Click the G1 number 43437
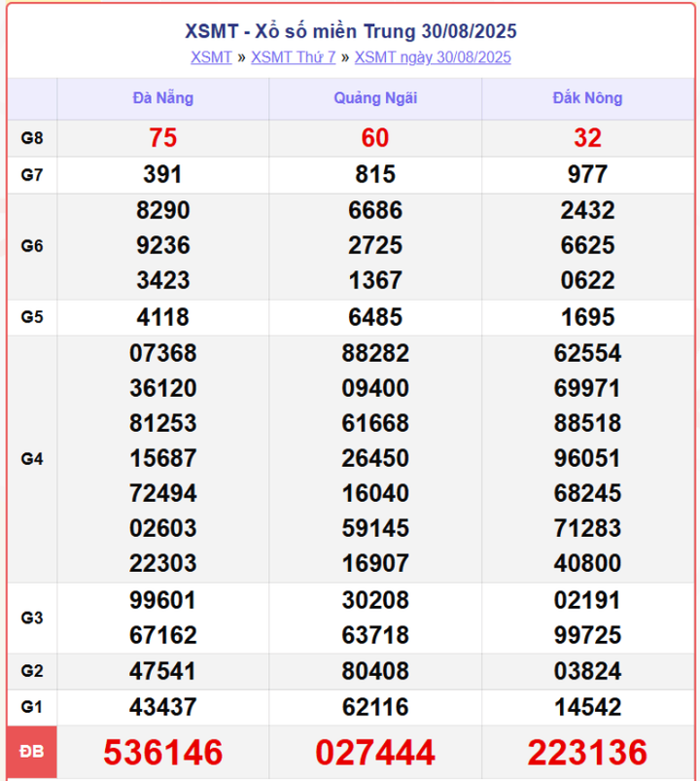700x781 pixels. (x=162, y=706)
